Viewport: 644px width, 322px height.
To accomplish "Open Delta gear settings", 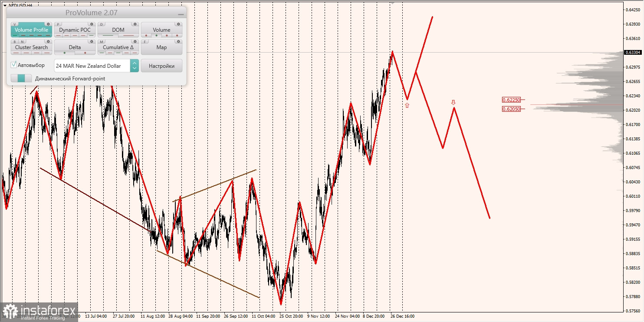I will (92, 42).
